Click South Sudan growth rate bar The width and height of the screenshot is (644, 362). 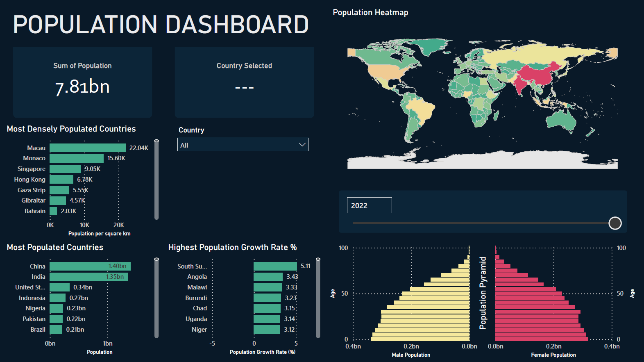click(275, 266)
